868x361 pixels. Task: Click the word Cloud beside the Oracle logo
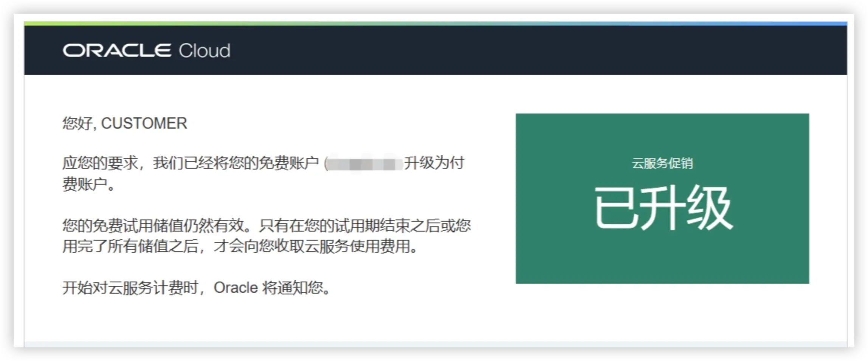205,51
